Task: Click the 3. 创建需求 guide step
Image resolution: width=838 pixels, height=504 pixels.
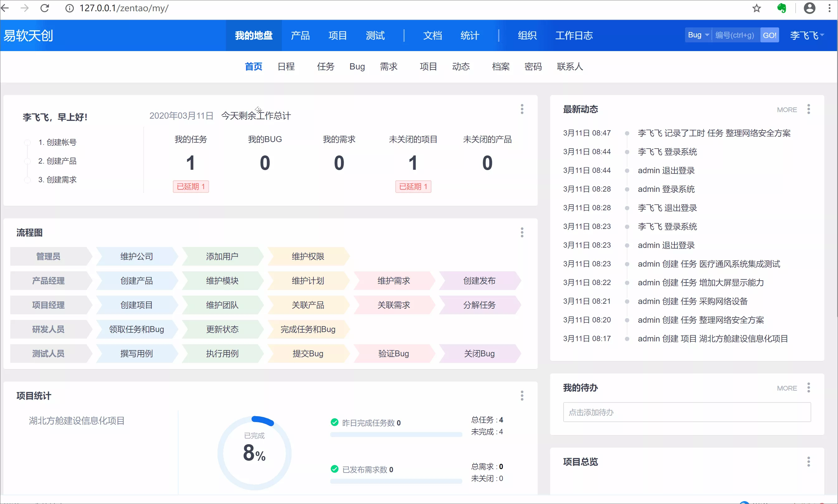Action: click(57, 180)
